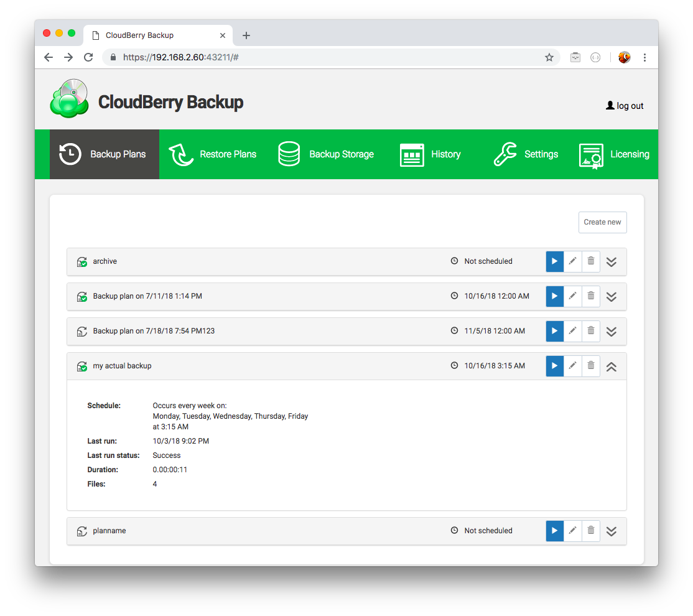Click the clock icon in the planname row
The width and height of the screenshot is (693, 616).
pos(454,530)
